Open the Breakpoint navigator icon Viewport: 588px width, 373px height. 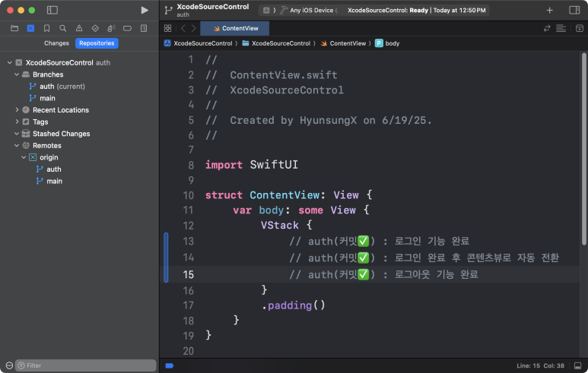128,28
